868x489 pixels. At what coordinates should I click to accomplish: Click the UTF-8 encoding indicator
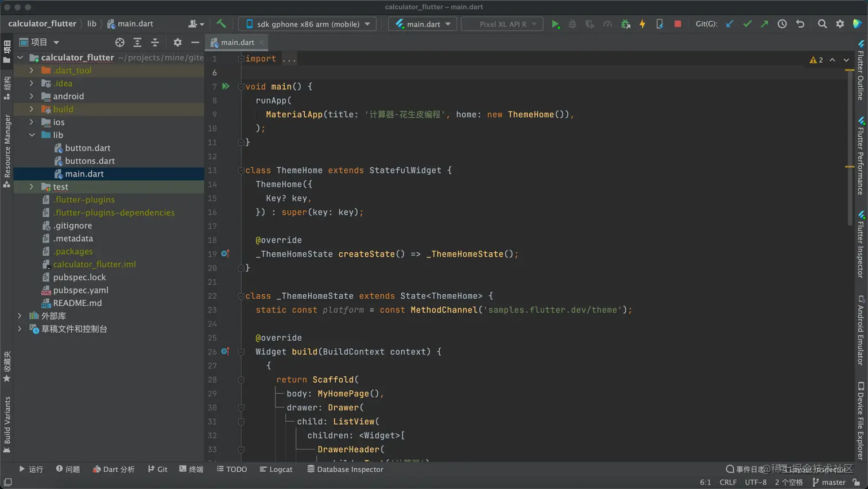pos(755,483)
